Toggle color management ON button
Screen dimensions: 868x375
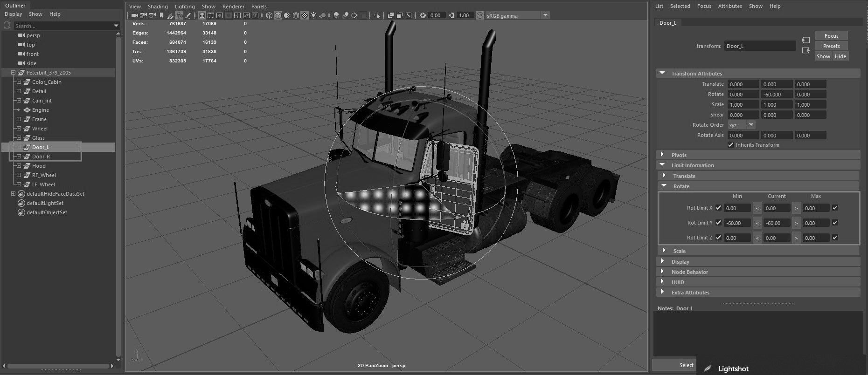pos(479,15)
